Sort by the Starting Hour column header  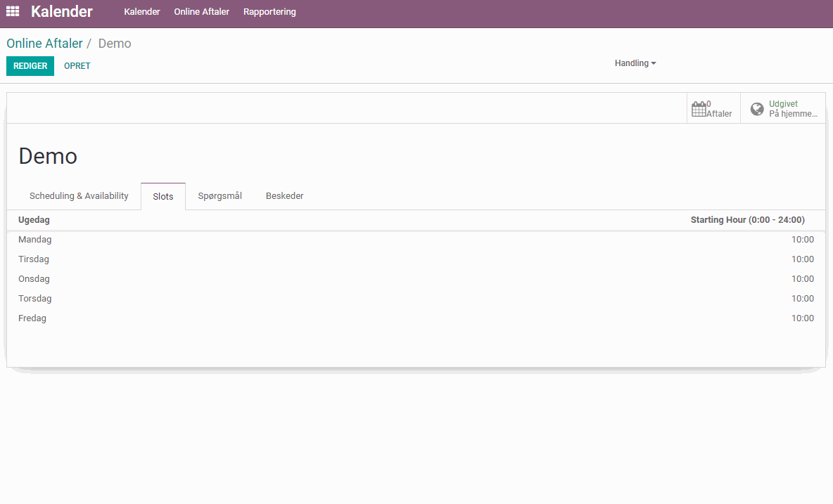coord(747,219)
